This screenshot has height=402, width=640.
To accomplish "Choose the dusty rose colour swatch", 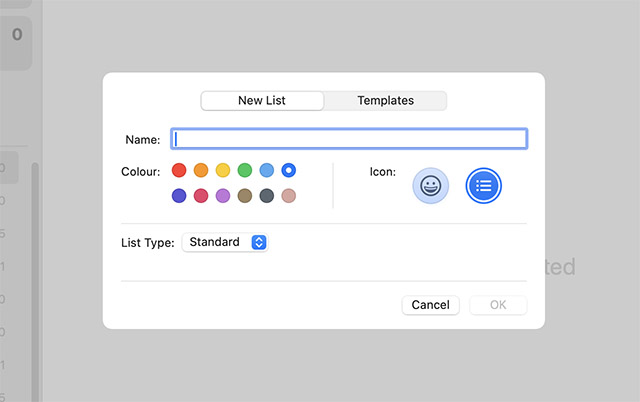I will point(289,196).
